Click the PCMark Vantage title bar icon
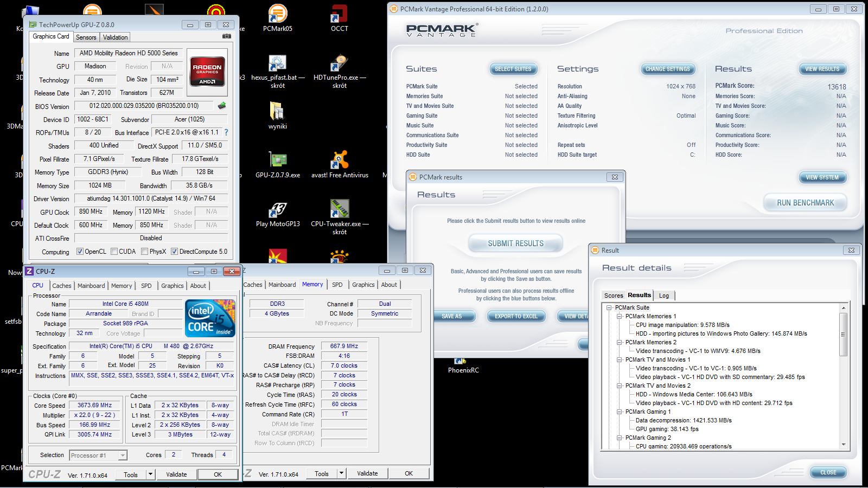Screen dimensions: 868x488 pos(394,9)
